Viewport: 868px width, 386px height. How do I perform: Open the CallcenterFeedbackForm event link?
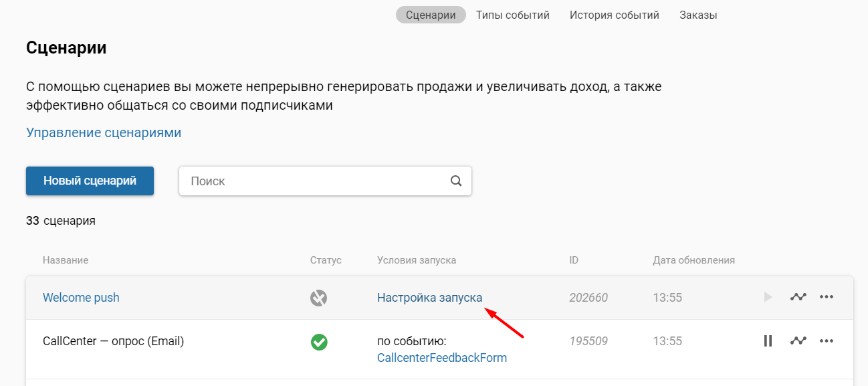(x=441, y=358)
